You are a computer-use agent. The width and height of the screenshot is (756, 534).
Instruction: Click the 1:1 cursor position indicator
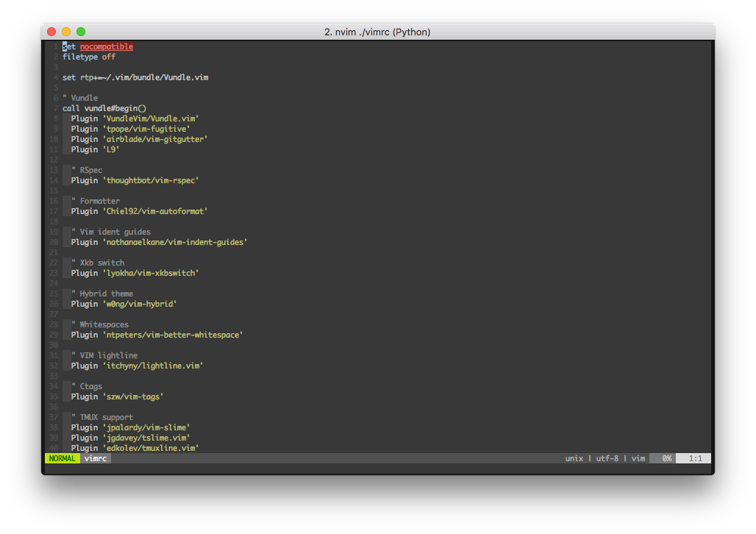pos(693,458)
